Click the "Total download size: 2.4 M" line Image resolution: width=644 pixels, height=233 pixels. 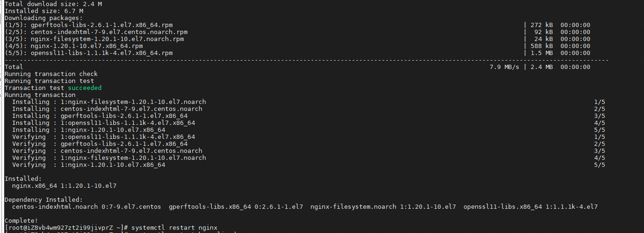tap(53, 4)
